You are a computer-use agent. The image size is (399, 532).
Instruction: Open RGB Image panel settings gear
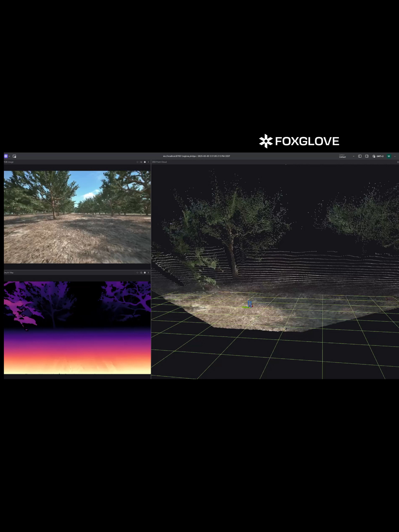click(x=145, y=162)
